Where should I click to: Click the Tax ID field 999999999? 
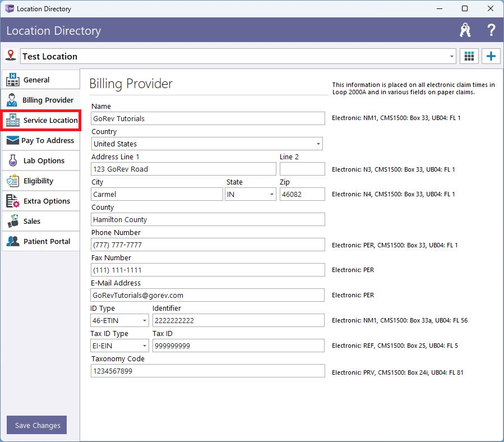(238, 346)
